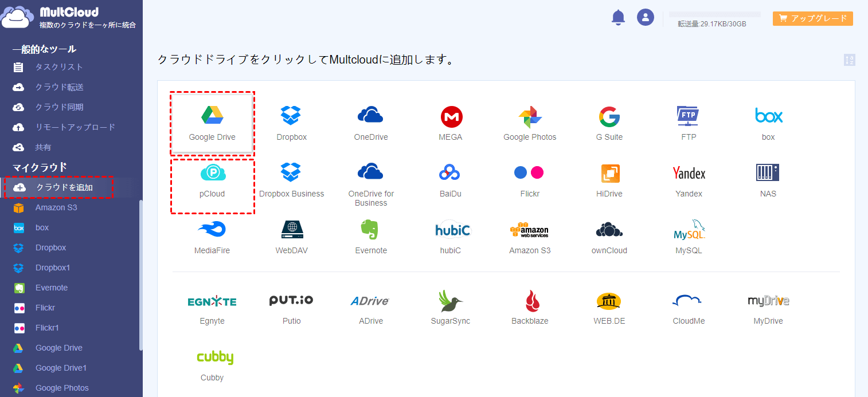Open box in my clouds sidebar
The height and width of the screenshot is (397, 868).
[42, 227]
